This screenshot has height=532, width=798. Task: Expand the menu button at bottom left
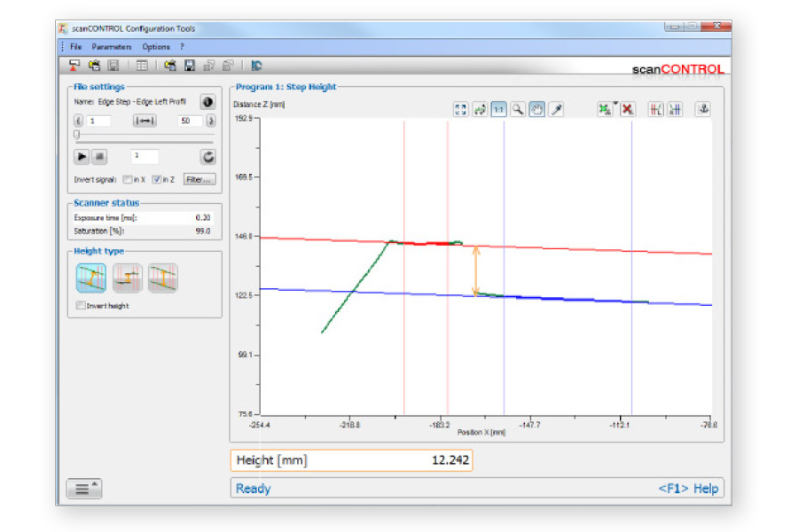pyautogui.click(x=83, y=489)
